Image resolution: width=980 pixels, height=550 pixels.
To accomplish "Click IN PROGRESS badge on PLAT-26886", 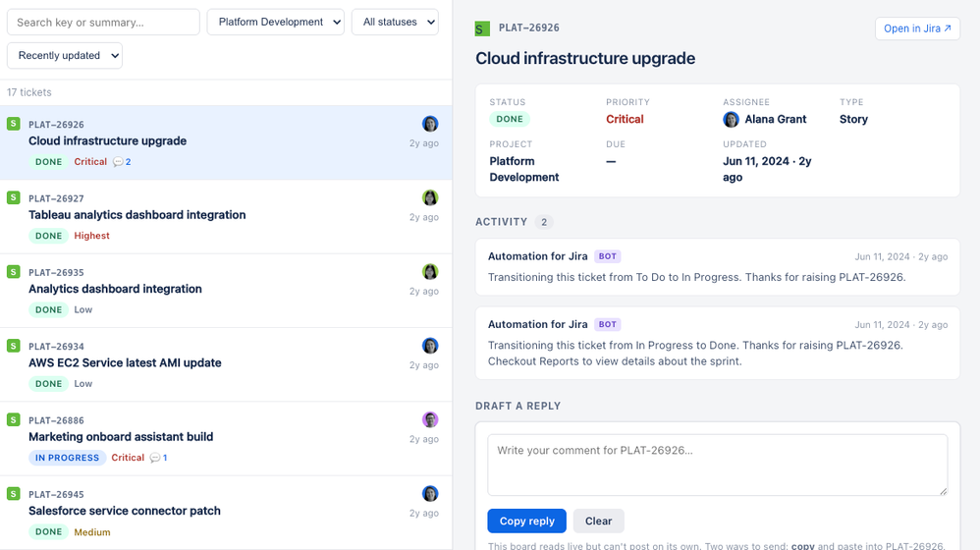I will pyautogui.click(x=67, y=458).
